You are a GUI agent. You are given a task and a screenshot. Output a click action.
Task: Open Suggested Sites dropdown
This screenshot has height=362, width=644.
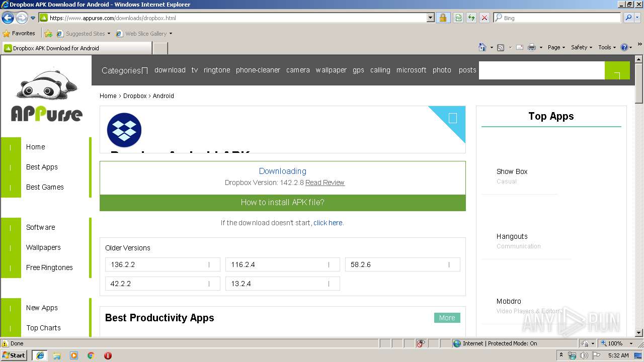coord(83,34)
